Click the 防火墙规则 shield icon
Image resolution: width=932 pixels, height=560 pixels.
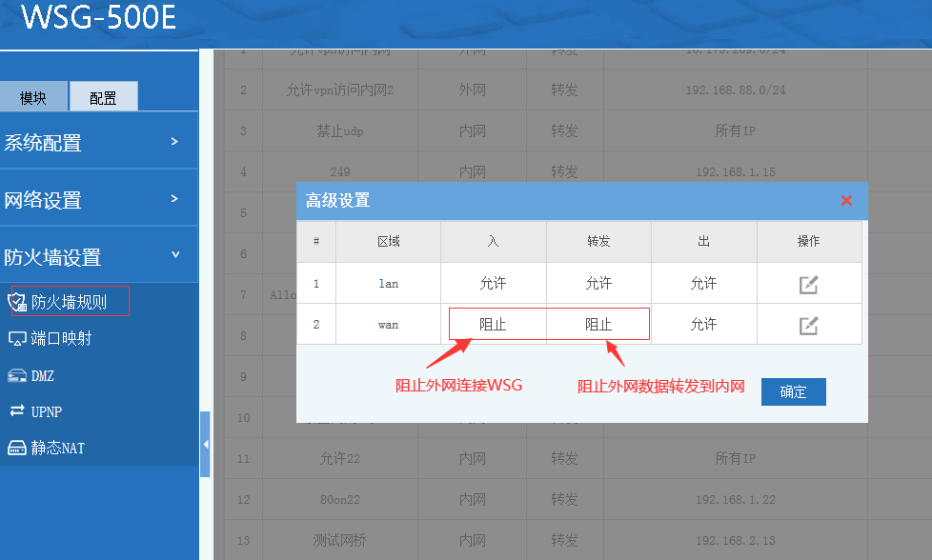[17, 303]
